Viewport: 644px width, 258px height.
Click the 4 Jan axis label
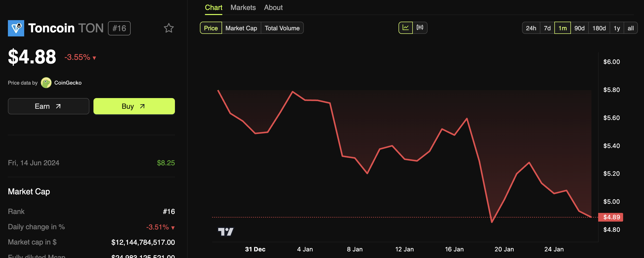pyautogui.click(x=305, y=249)
